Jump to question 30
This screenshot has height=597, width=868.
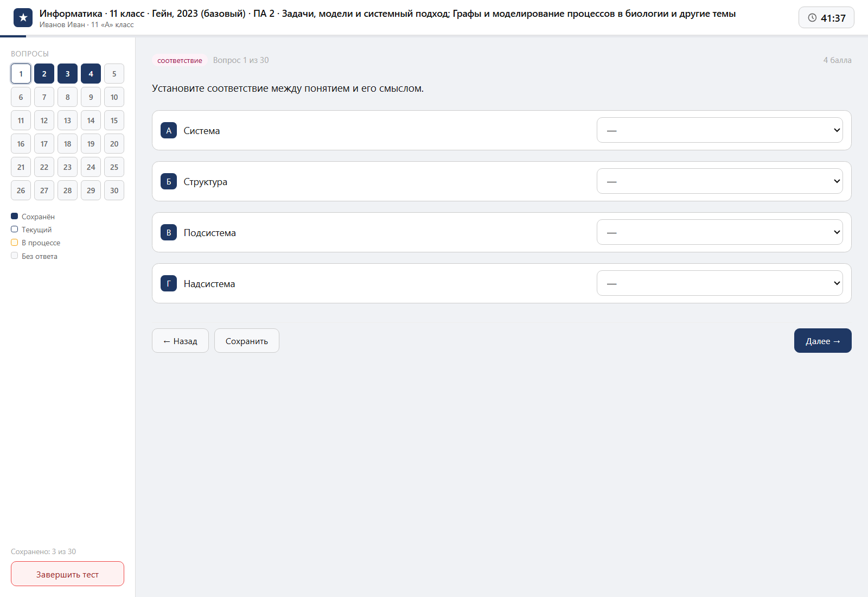114,190
